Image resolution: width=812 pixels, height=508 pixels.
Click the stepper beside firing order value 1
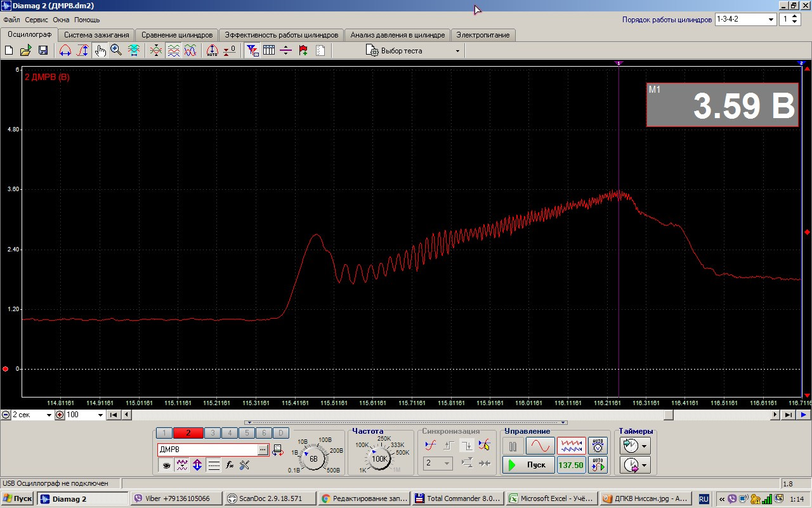pyautogui.click(x=796, y=20)
